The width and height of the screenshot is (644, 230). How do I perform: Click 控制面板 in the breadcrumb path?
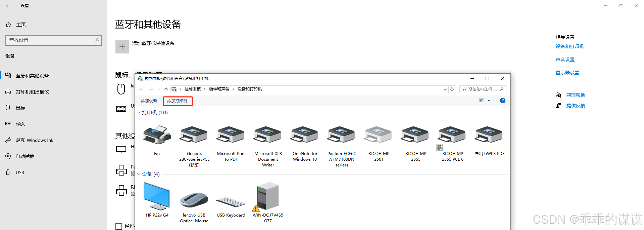pyautogui.click(x=192, y=89)
